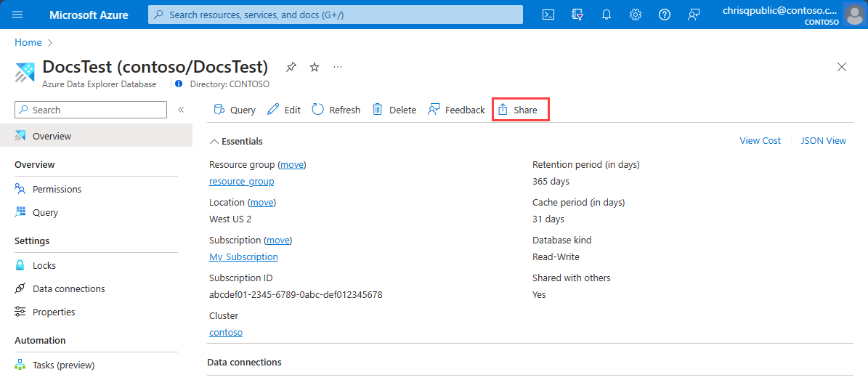Click Refresh in the toolbar

pos(336,110)
